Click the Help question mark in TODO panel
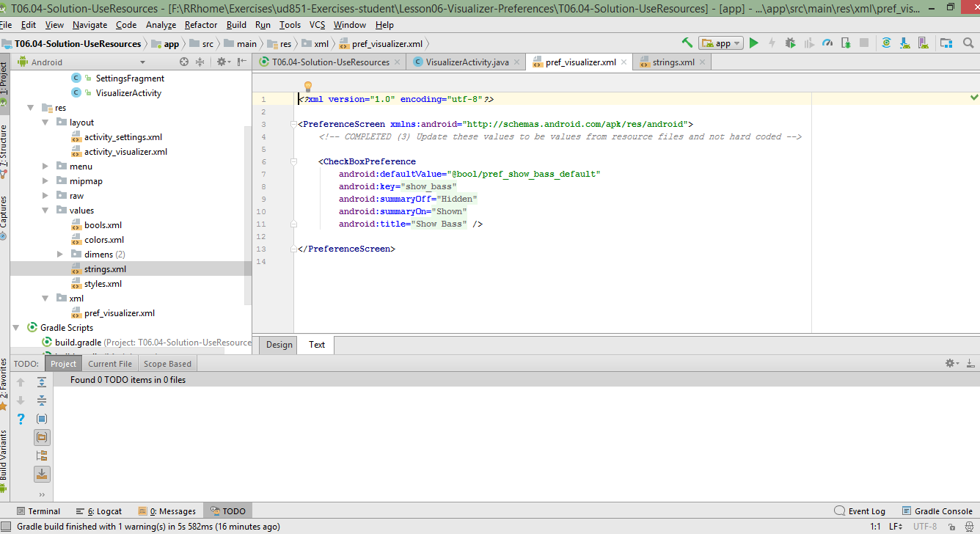The width and height of the screenshot is (980, 534). point(20,419)
